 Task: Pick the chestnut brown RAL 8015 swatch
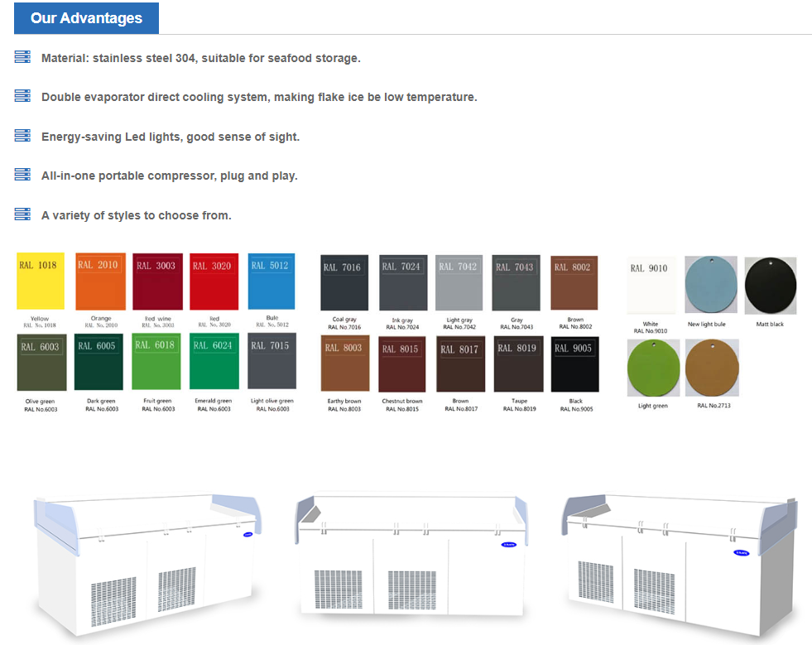pyautogui.click(x=402, y=363)
